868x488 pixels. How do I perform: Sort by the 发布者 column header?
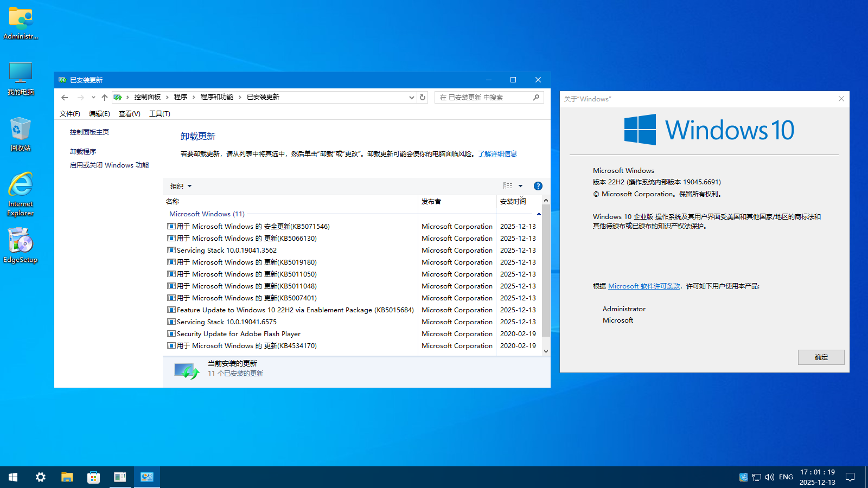tap(457, 202)
